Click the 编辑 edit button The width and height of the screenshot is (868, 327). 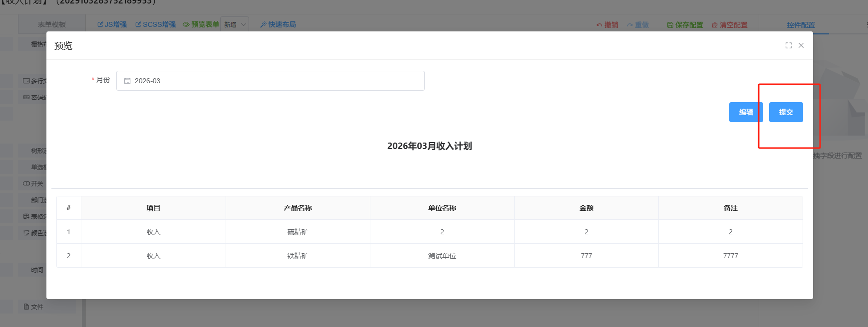click(x=746, y=112)
